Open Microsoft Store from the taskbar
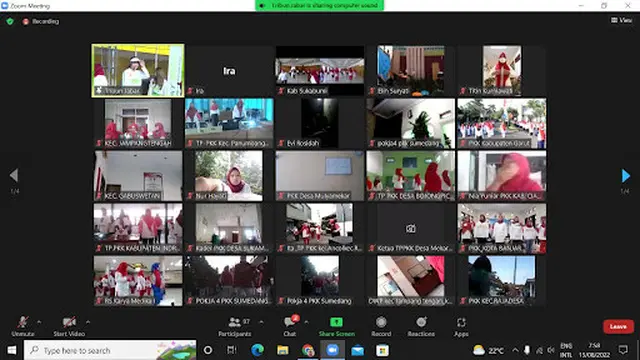 pyautogui.click(x=382, y=350)
